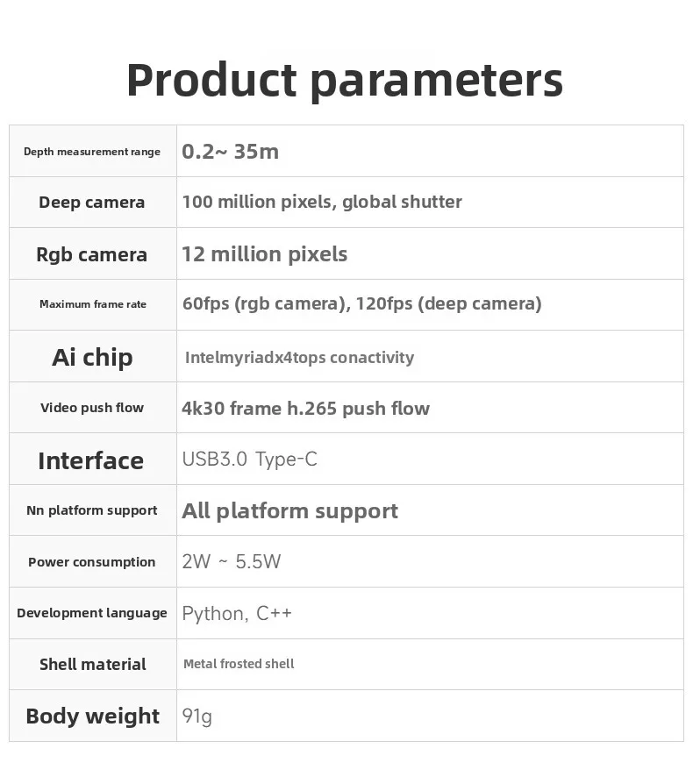Select the "Maximum frame rate" label

point(92,304)
